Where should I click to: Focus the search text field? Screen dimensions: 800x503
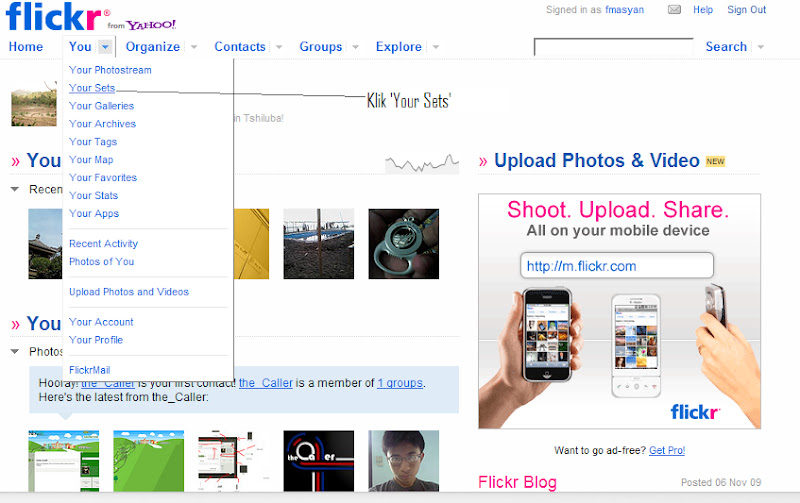[614, 47]
